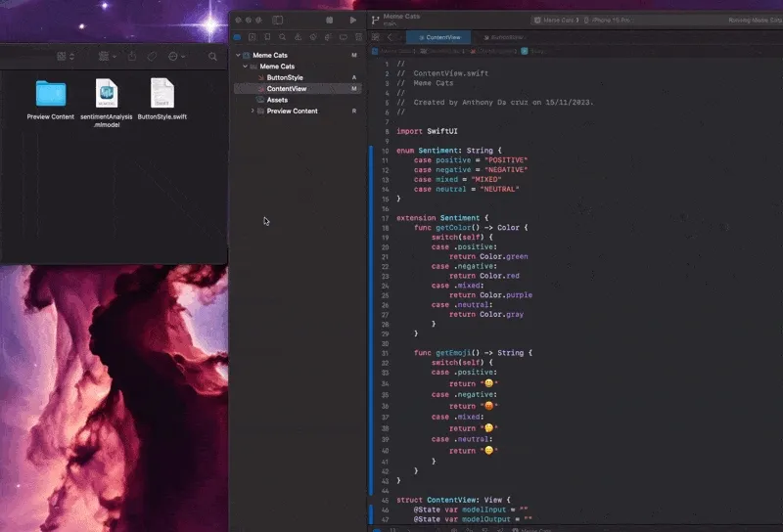This screenshot has width=783, height=532.
Task: Open the Project navigator folder icon
Action: pyautogui.click(x=238, y=37)
